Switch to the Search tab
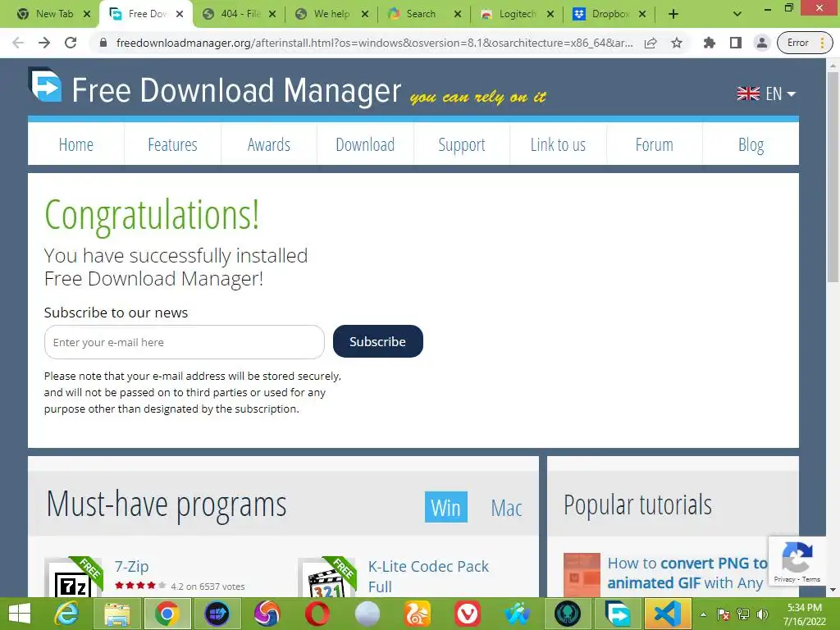840x630 pixels. point(425,14)
